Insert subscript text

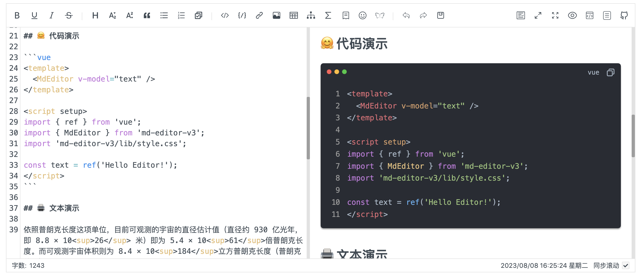tap(112, 15)
